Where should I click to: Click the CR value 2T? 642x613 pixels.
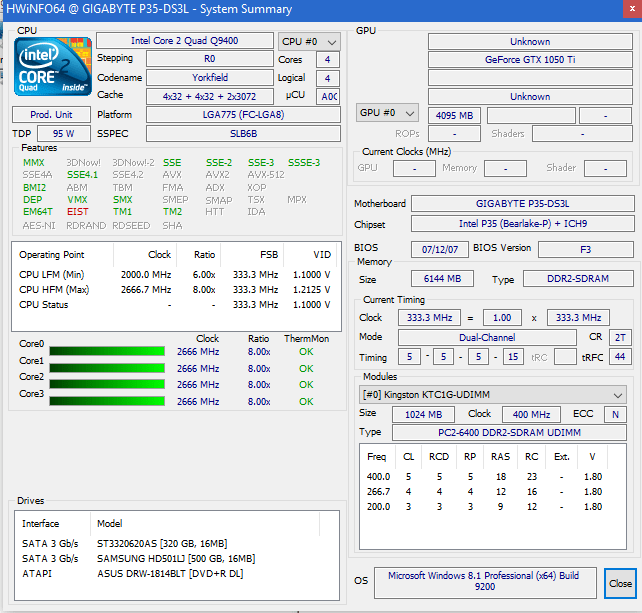tap(620, 337)
